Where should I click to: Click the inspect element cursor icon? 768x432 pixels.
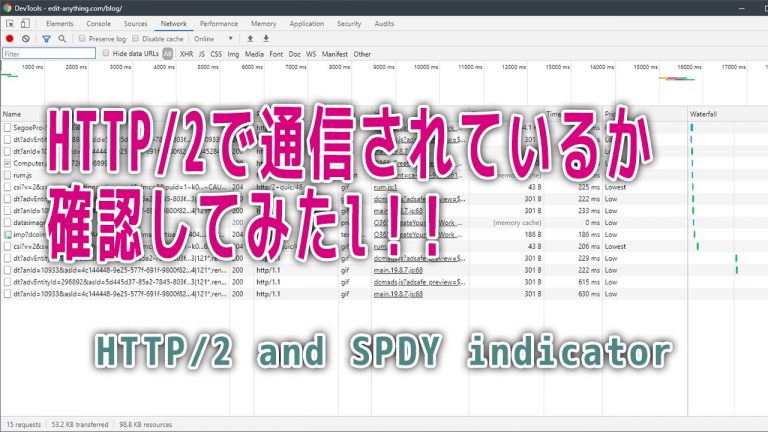10,22
